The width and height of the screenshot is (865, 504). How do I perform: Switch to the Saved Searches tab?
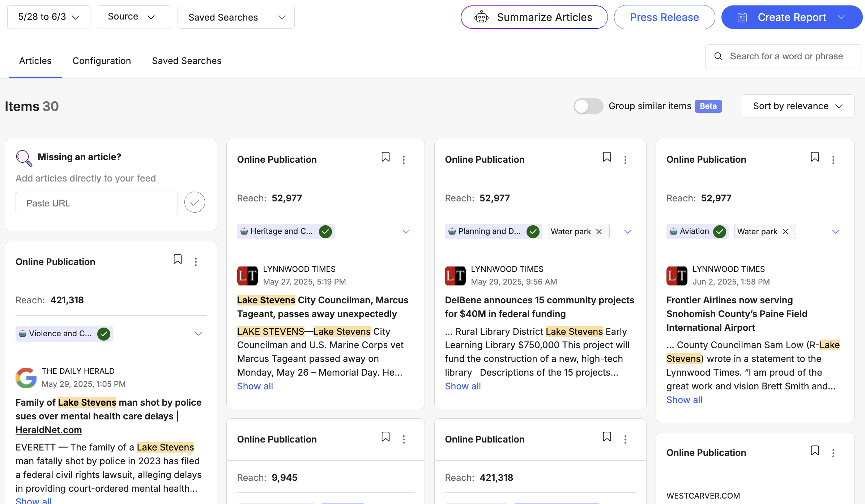187,61
